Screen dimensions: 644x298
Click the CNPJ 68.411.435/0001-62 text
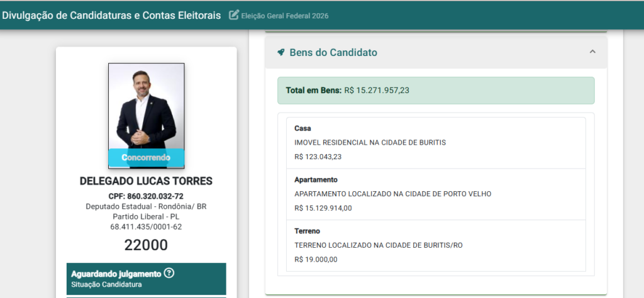[146, 226]
